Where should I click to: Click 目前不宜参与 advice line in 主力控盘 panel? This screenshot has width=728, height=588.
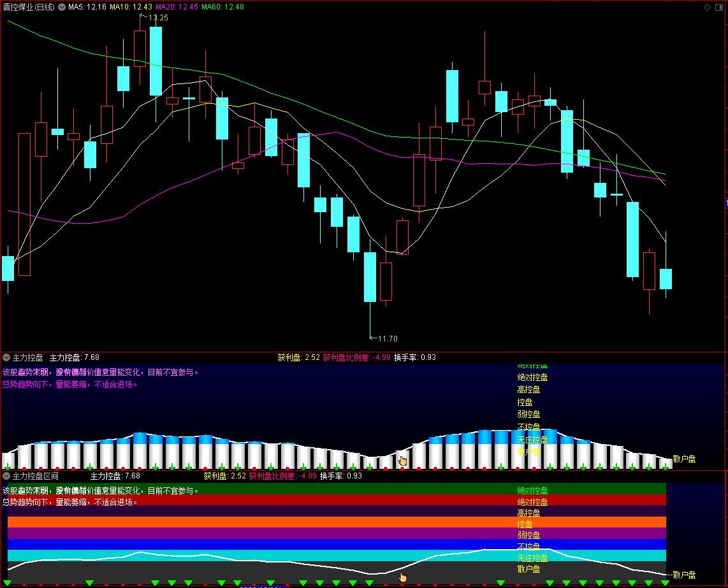coord(101,372)
